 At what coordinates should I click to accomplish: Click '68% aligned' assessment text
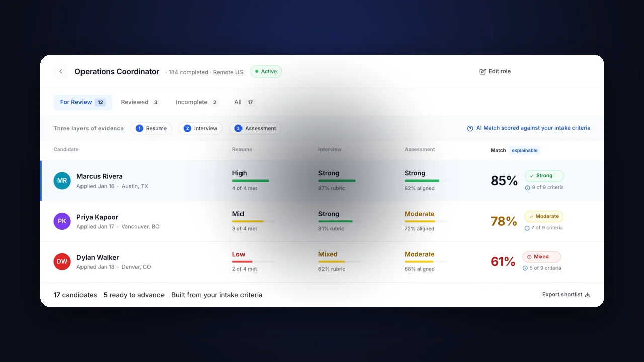(x=420, y=269)
